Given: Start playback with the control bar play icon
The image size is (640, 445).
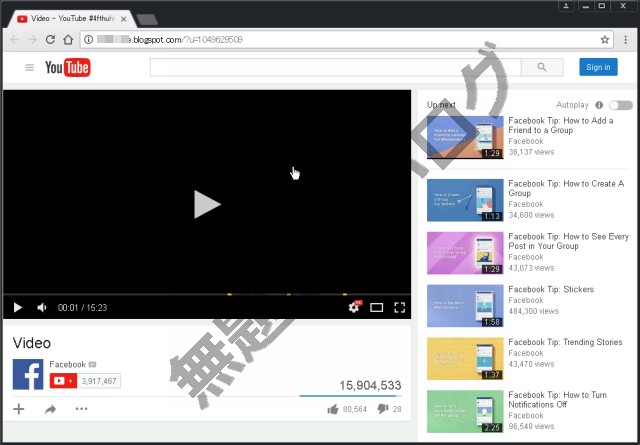Looking at the screenshot, I should click(18, 307).
